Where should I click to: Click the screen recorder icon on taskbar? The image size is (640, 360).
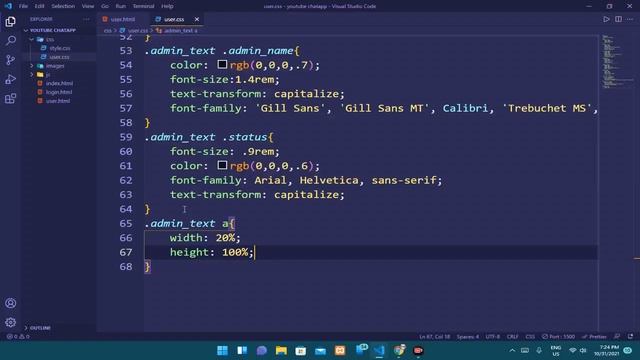418,350
